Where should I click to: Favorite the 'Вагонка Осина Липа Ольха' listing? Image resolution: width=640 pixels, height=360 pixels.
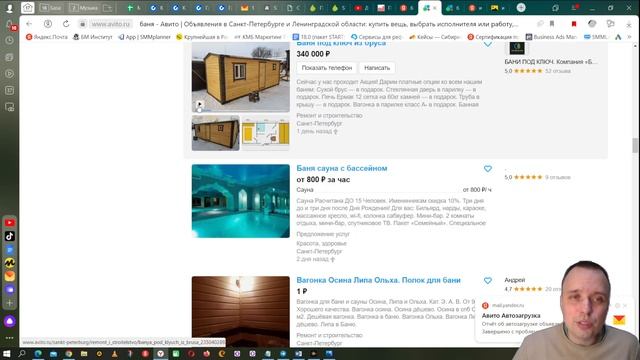[x=488, y=280]
